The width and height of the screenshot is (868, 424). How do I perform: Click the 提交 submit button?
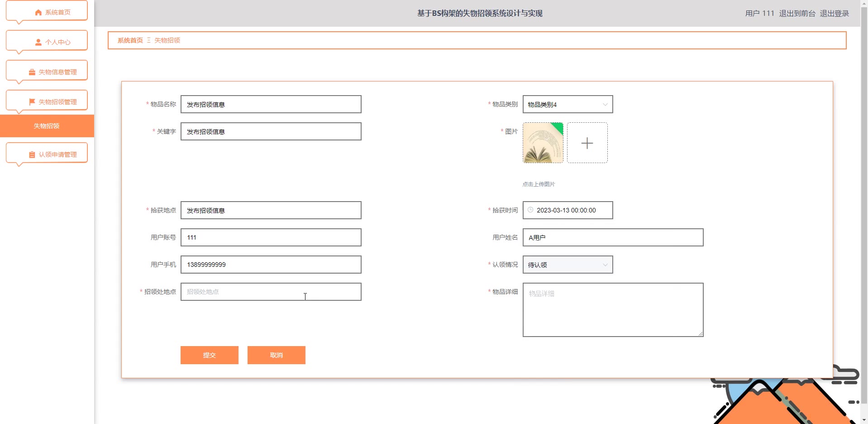210,355
